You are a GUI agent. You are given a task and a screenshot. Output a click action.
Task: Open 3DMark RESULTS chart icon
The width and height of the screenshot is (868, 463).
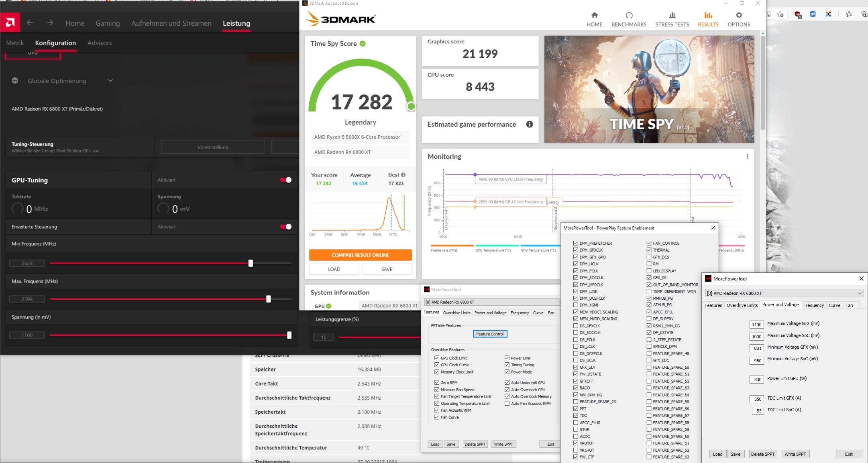(x=708, y=15)
